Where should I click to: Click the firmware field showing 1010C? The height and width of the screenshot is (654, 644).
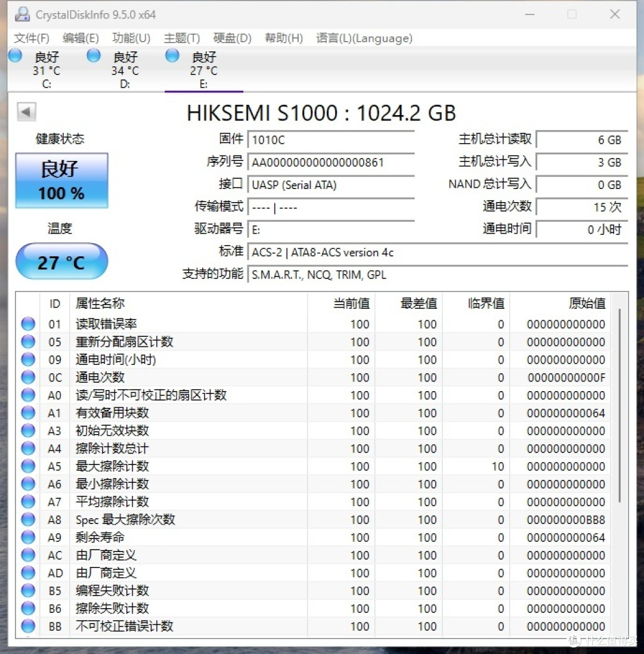click(x=331, y=140)
